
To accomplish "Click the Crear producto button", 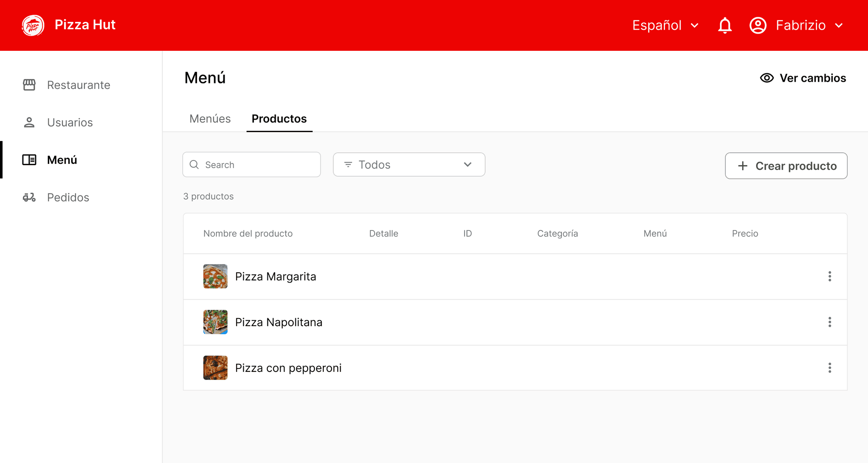I will tap(786, 166).
